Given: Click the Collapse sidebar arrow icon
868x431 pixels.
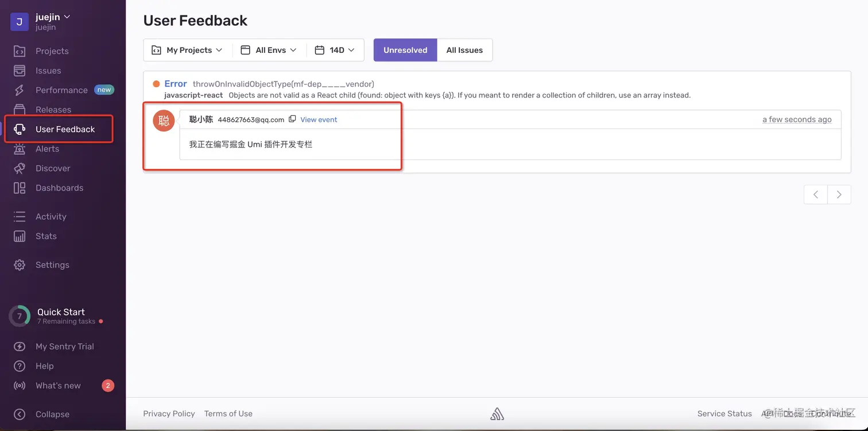Looking at the screenshot, I should point(20,414).
